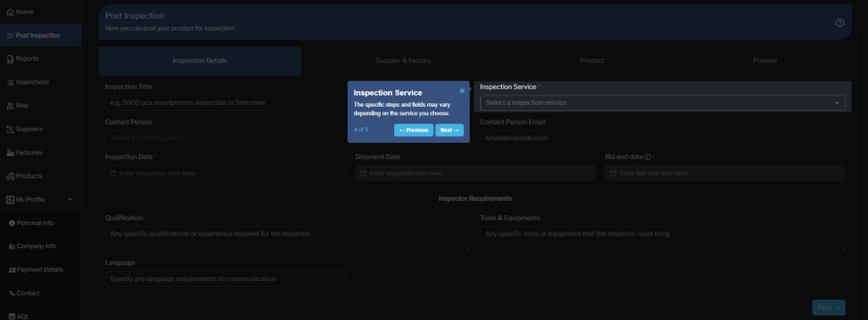Collapse the My Profile menu arrow
Screen dimensions: 868x320
[70, 200]
